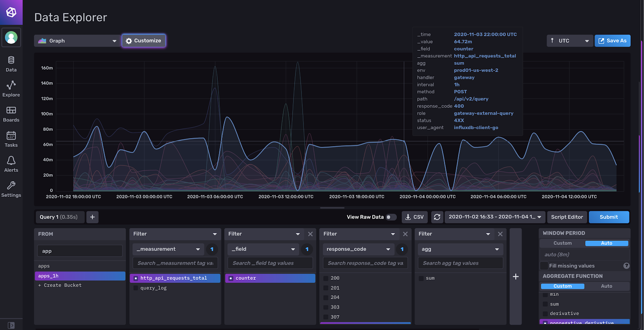
Task: Refresh the query results
Action: (x=437, y=217)
